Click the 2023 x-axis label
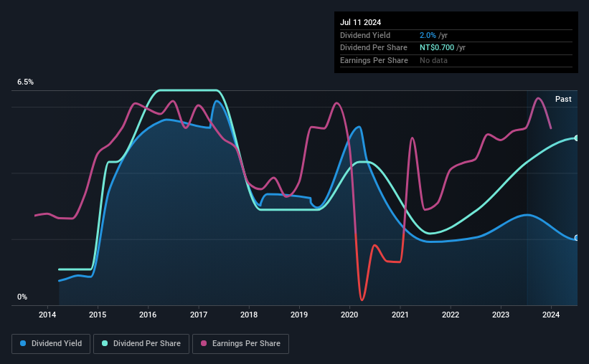589x364 pixels. [x=501, y=315]
